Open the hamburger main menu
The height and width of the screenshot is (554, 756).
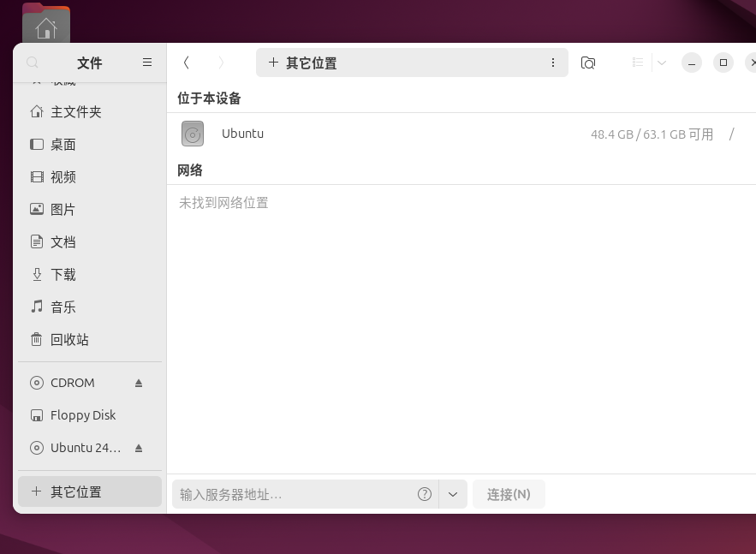(147, 63)
